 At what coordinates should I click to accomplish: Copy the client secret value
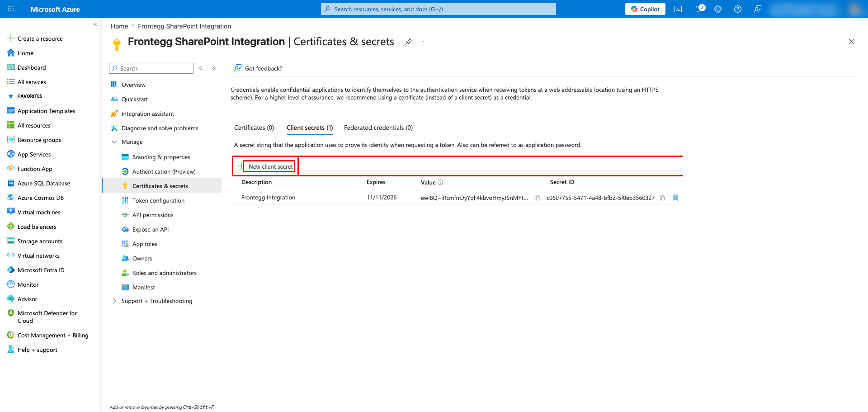pyautogui.click(x=537, y=198)
